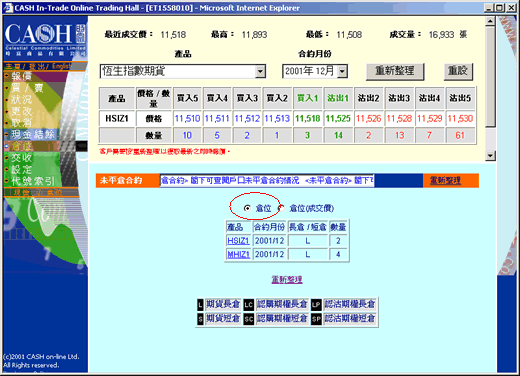Open 現金結餘 in the sidebar menu
This screenshot has height=376, width=520.
point(33,134)
